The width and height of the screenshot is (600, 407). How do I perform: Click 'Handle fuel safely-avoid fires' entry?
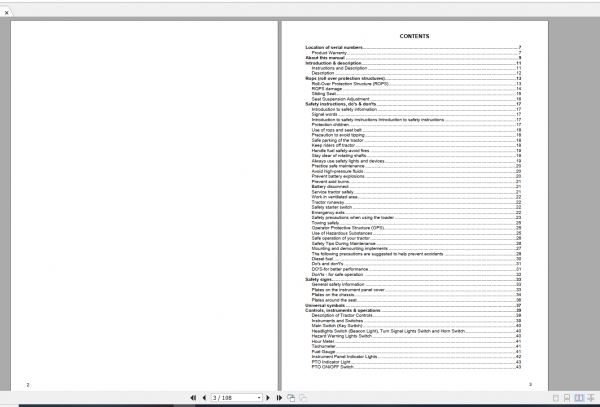coord(340,151)
